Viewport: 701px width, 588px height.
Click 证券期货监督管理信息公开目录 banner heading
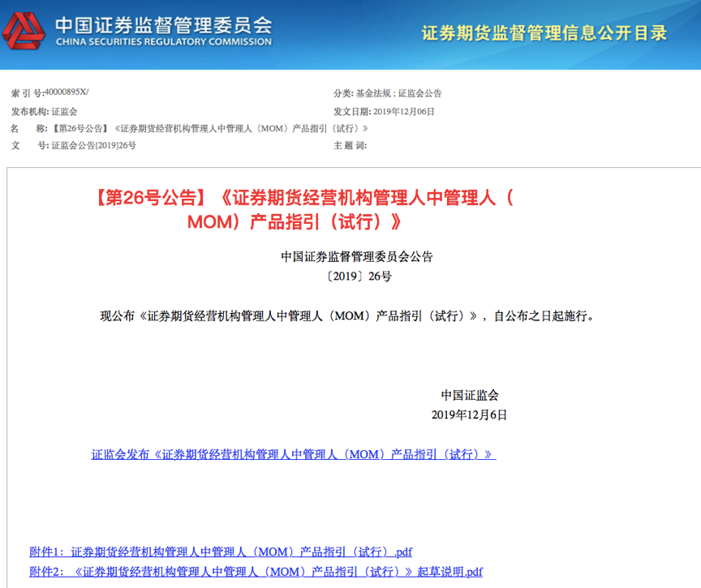[x=544, y=33]
